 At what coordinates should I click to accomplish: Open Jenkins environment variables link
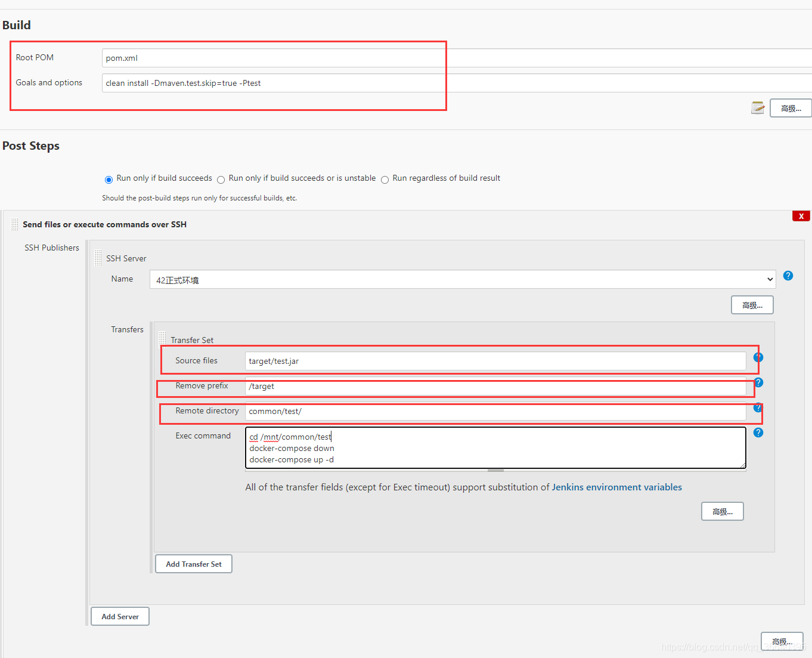coord(616,487)
